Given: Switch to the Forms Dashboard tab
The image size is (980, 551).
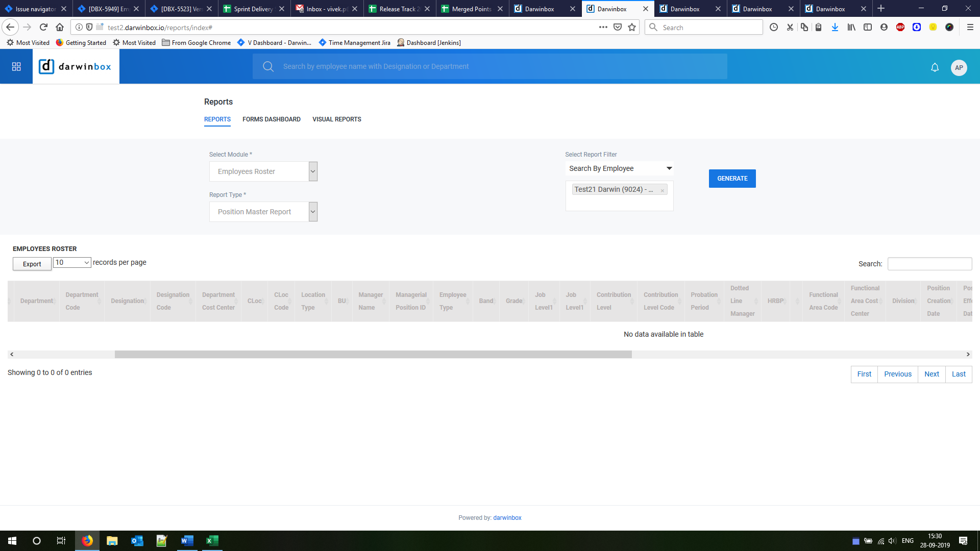Looking at the screenshot, I should 271,119.
